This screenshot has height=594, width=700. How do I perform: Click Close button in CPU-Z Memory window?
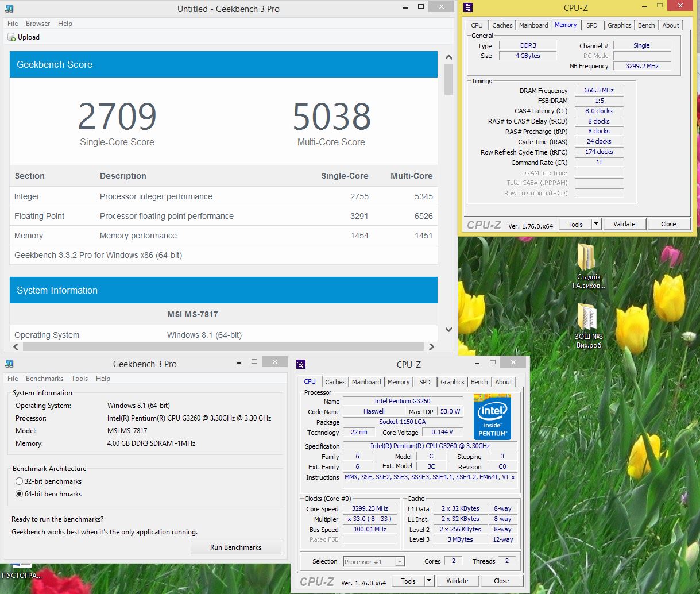[x=668, y=224]
